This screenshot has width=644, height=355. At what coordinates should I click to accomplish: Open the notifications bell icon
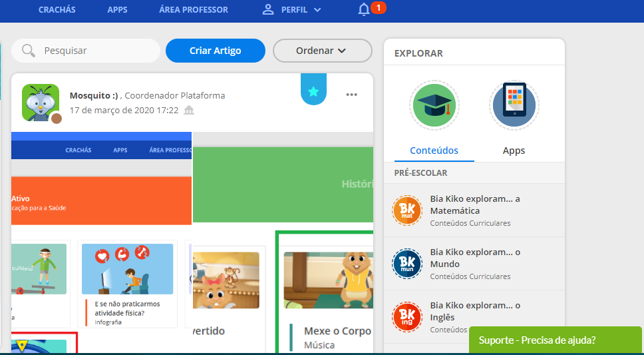[364, 10]
